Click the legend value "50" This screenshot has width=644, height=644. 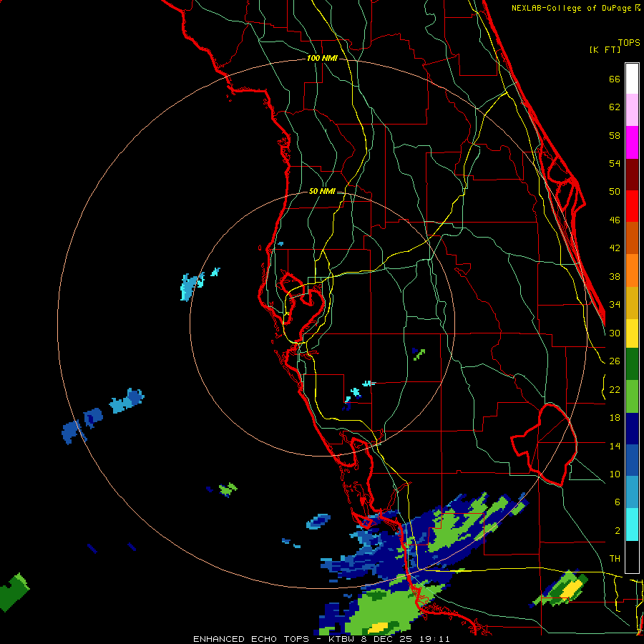tap(615, 191)
